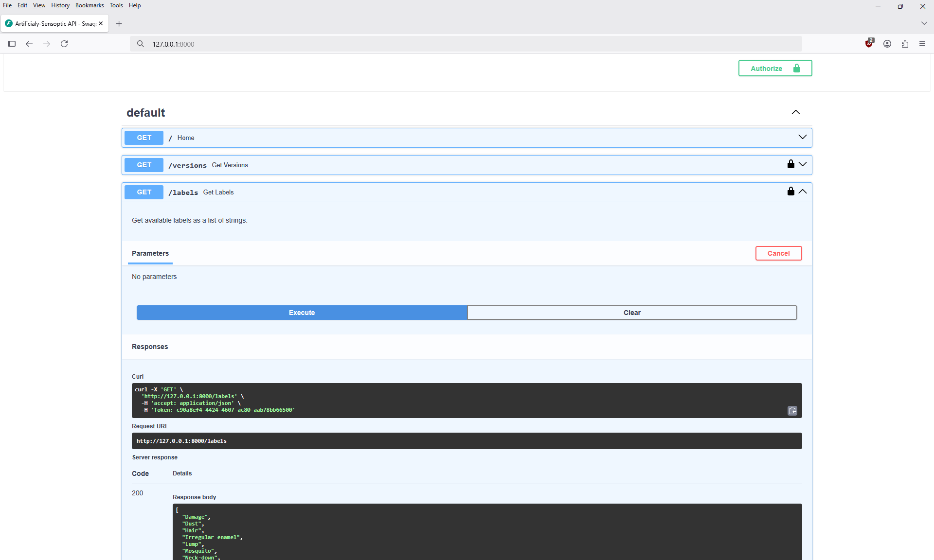
Task: Open the Tools menu
Action: (116, 5)
